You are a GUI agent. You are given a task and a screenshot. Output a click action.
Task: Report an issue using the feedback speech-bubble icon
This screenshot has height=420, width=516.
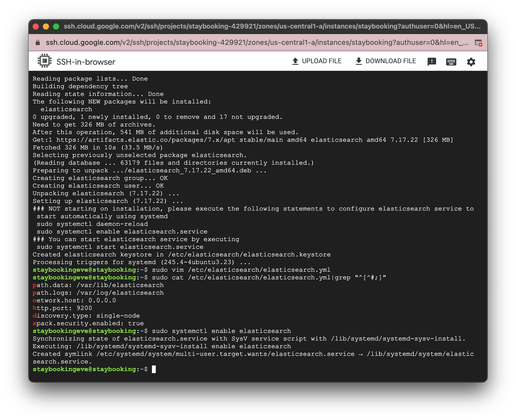[x=432, y=61]
